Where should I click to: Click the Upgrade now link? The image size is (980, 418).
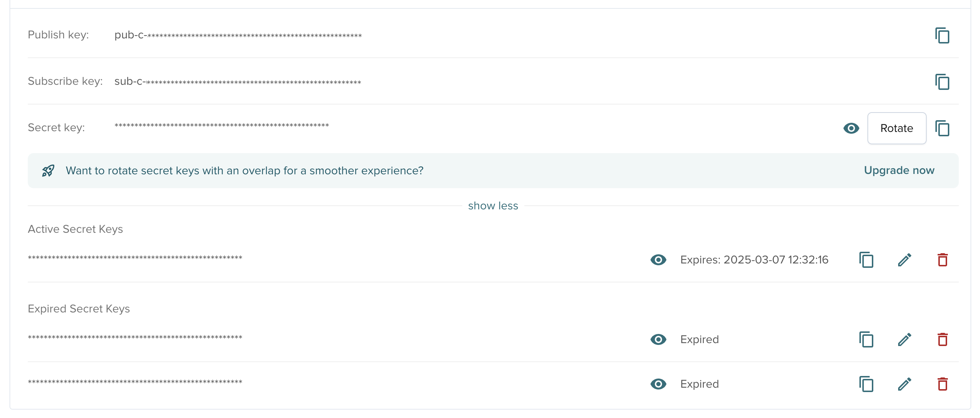pos(899,170)
